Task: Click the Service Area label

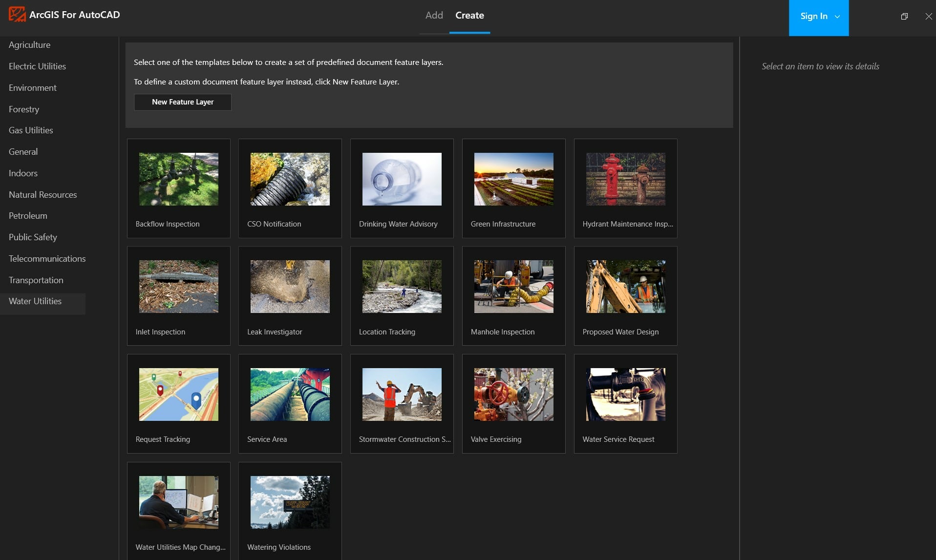Action: (x=267, y=439)
